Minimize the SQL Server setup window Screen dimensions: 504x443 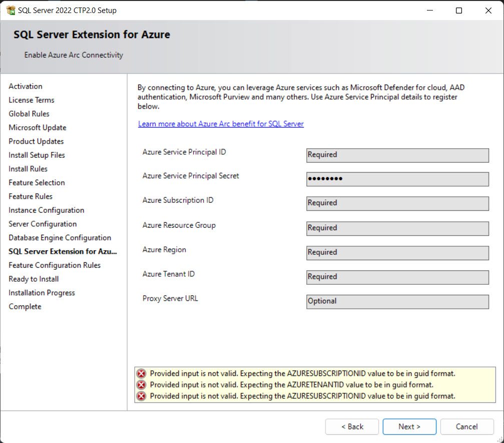click(x=430, y=11)
